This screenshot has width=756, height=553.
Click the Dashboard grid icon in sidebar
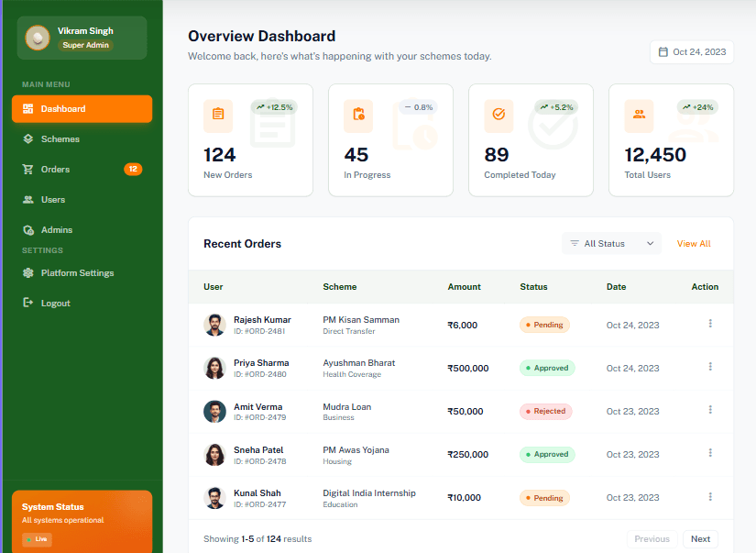tap(28, 108)
